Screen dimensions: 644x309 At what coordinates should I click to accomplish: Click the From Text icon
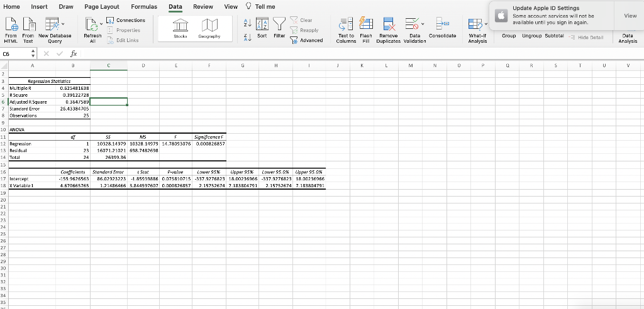point(28,25)
